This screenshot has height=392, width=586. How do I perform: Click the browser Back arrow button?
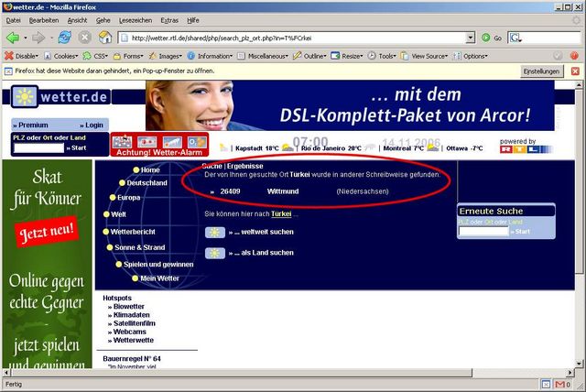coord(13,38)
